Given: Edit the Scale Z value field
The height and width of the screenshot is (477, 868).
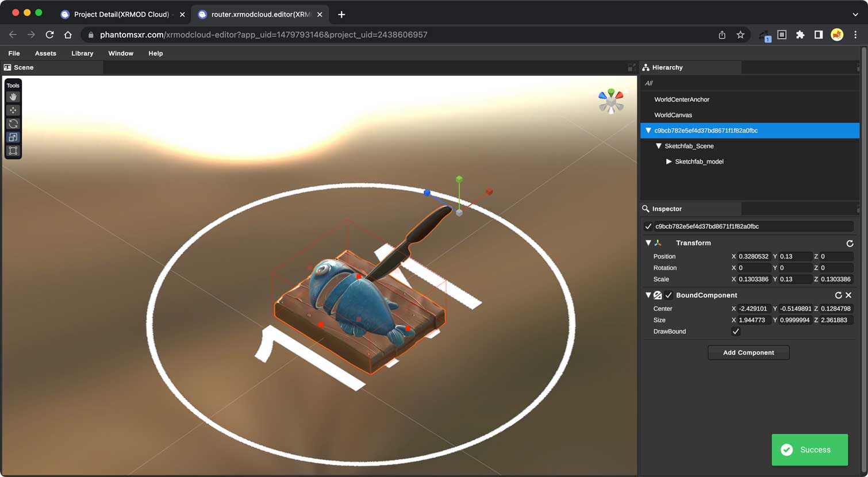Looking at the screenshot, I should pyautogui.click(x=836, y=279).
